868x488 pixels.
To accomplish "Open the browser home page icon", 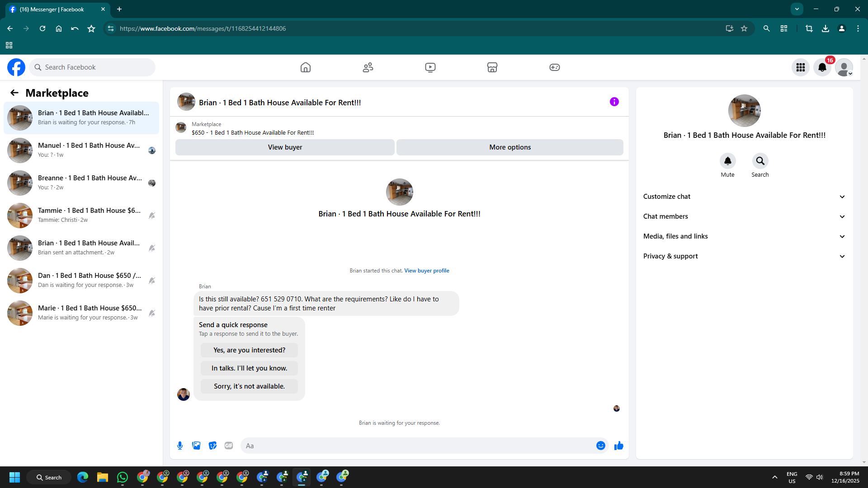I will [x=59, y=28].
